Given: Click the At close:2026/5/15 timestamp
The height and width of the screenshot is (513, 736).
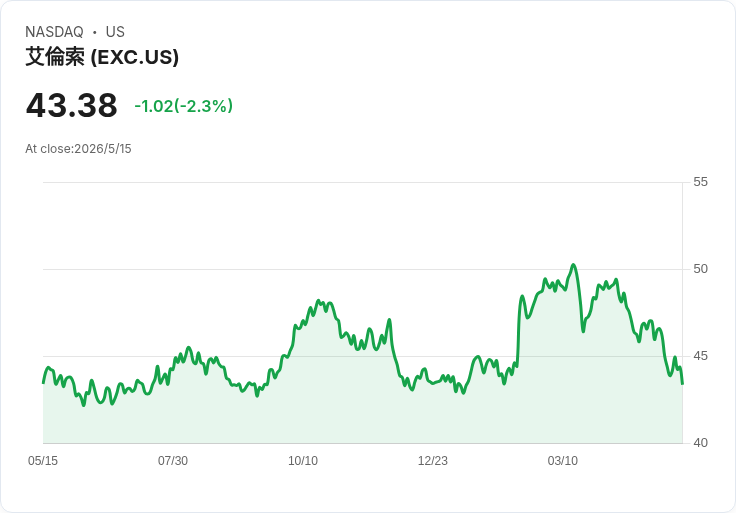Looking at the screenshot, I should [78, 149].
